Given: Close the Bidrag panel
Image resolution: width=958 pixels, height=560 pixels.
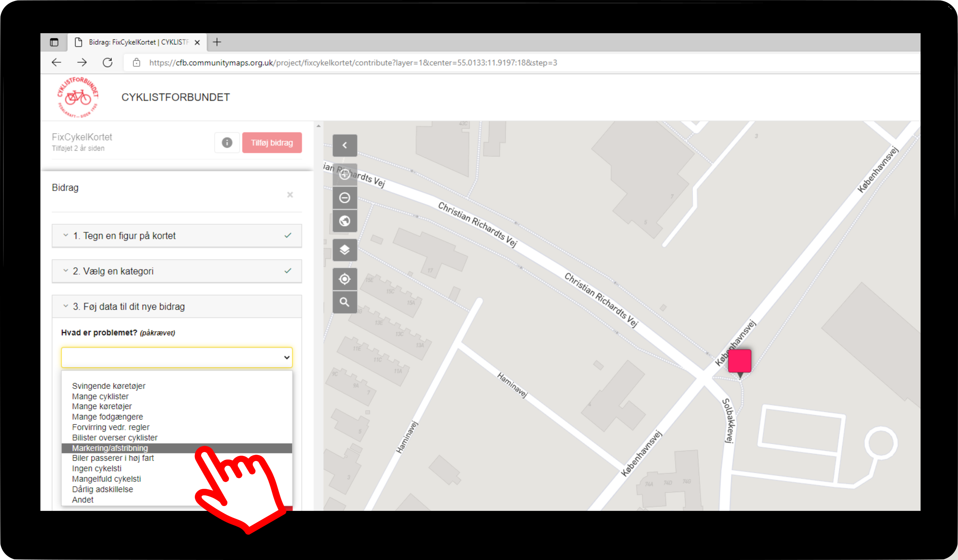Looking at the screenshot, I should (x=290, y=195).
